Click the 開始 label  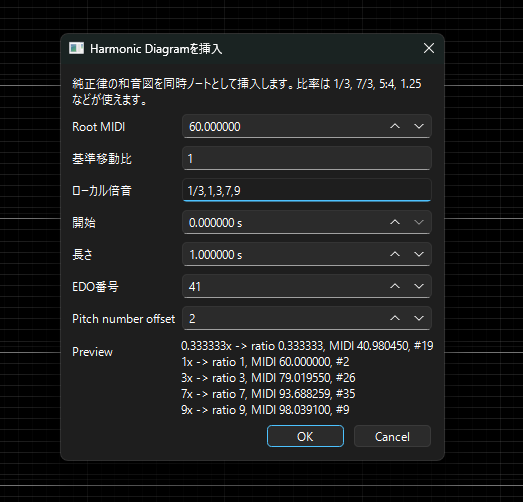click(x=84, y=223)
